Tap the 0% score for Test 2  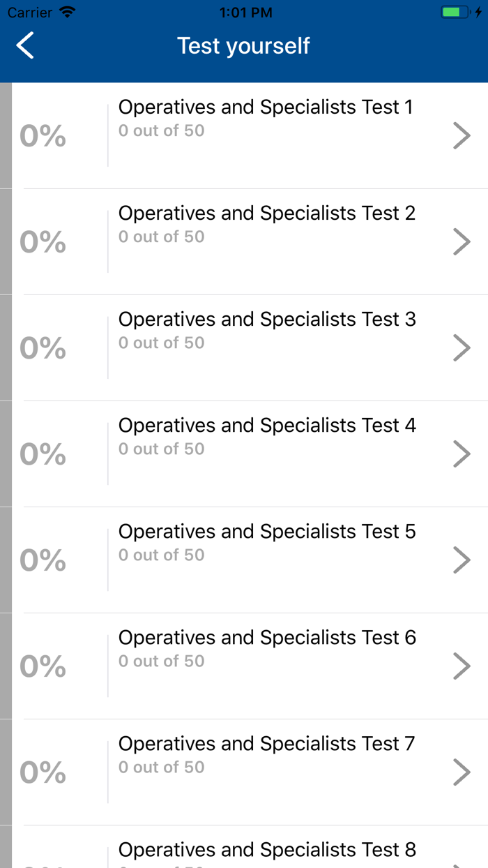pos(42,241)
